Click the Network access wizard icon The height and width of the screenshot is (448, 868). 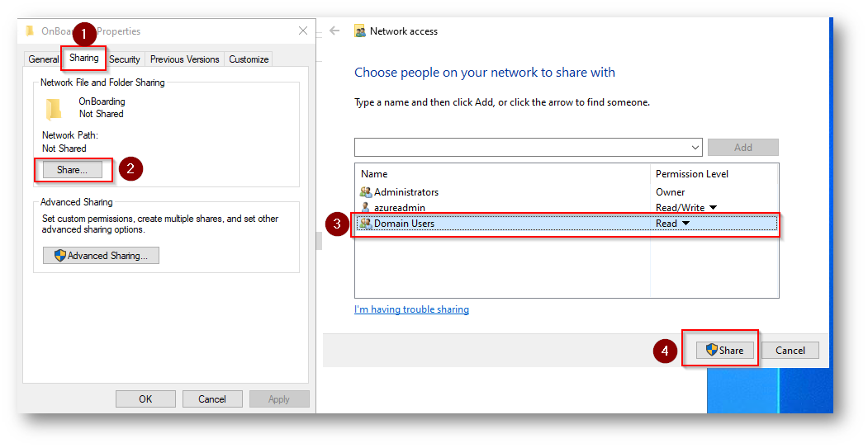tap(360, 31)
